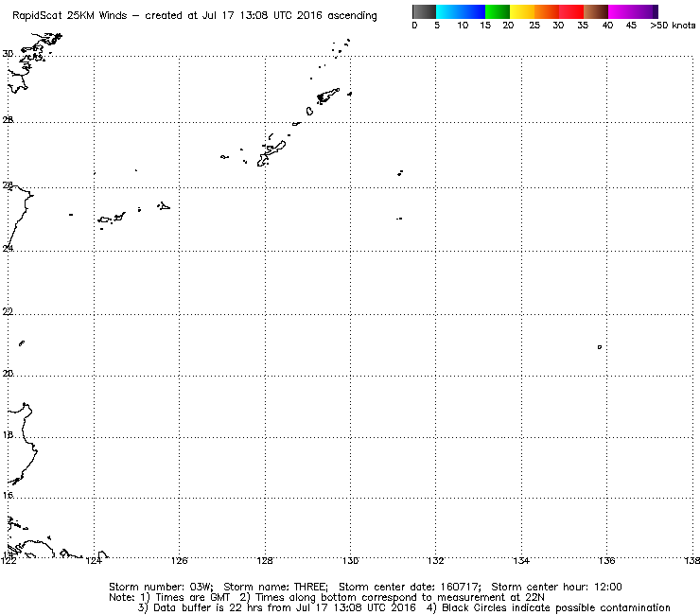Screen dimensions: 700x615
Task: Click the longitude label 136
Action: (x=606, y=560)
